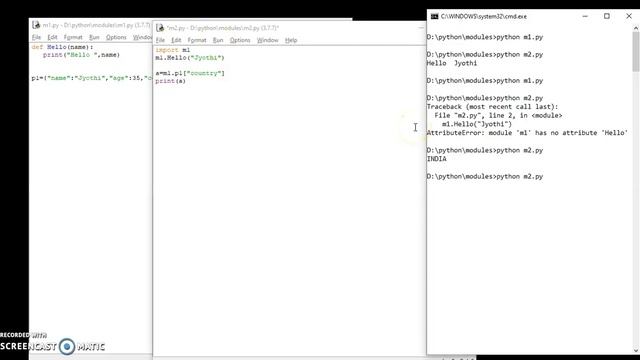
Task: Click the print(a) line in m2.py
Action: pyautogui.click(x=170, y=81)
